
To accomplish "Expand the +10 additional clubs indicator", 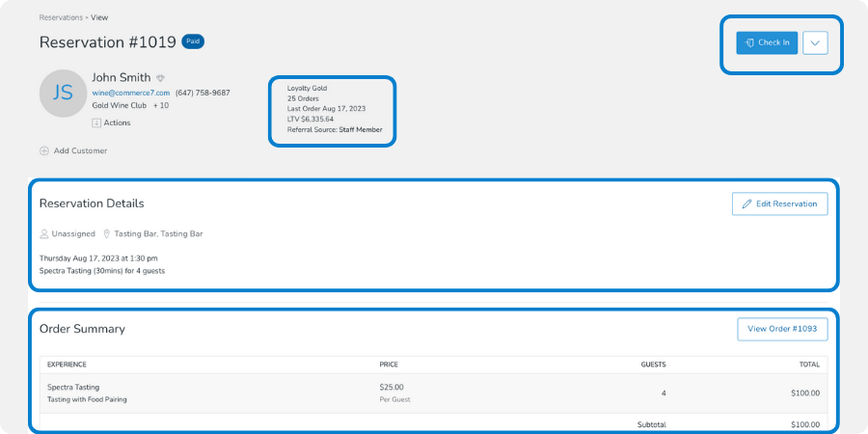I will (161, 105).
